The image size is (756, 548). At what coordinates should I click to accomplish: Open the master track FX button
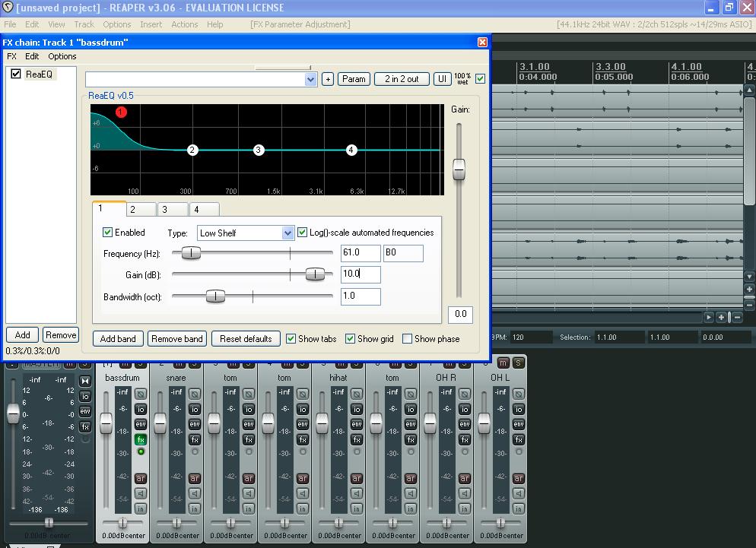point(85,426)
